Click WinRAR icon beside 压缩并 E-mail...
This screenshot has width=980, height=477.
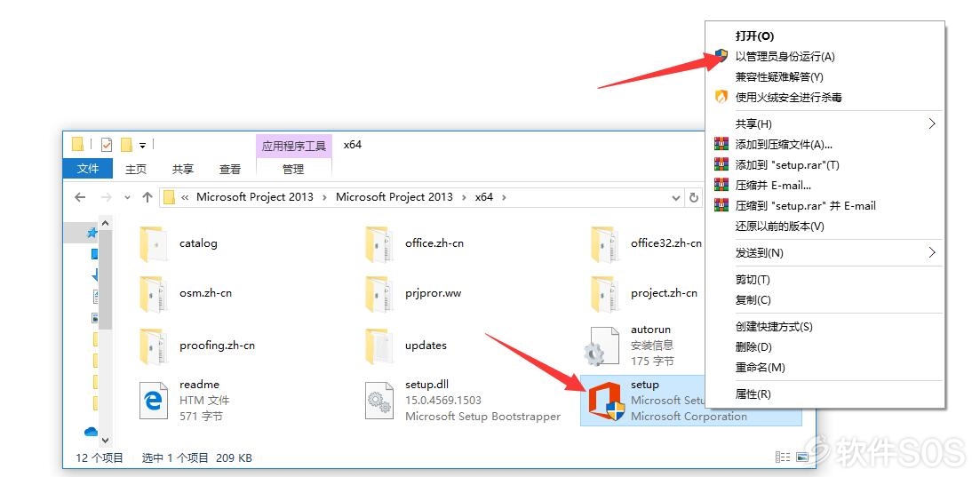tap(721, 185)
